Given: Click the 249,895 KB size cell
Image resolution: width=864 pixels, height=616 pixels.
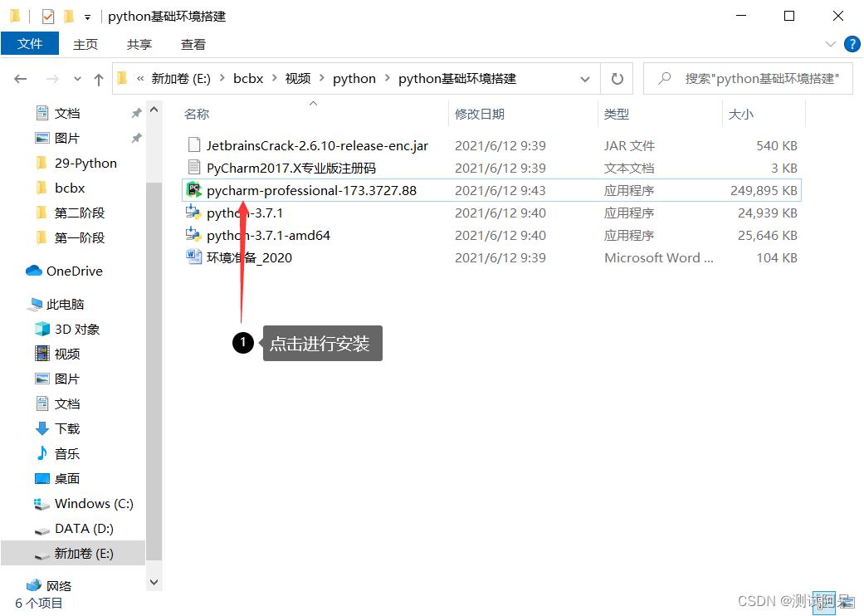Looking at the screenshot, I should (x=764, y=191).
